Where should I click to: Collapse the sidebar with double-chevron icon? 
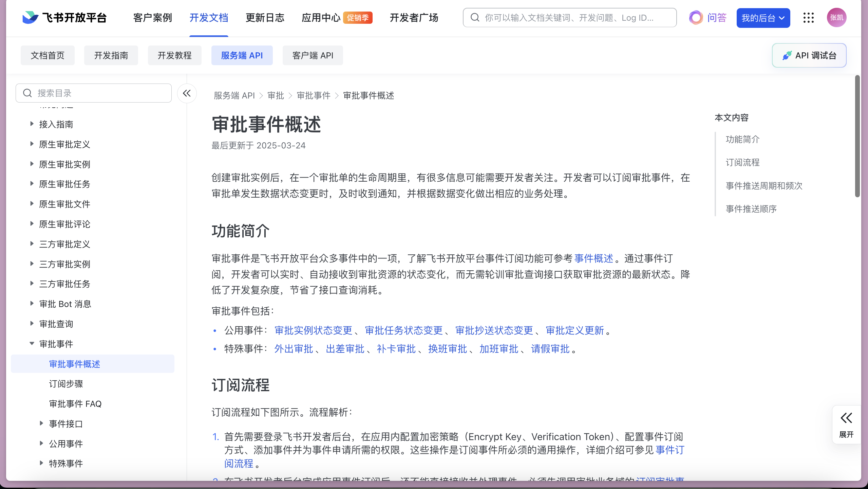coord(187,93)
